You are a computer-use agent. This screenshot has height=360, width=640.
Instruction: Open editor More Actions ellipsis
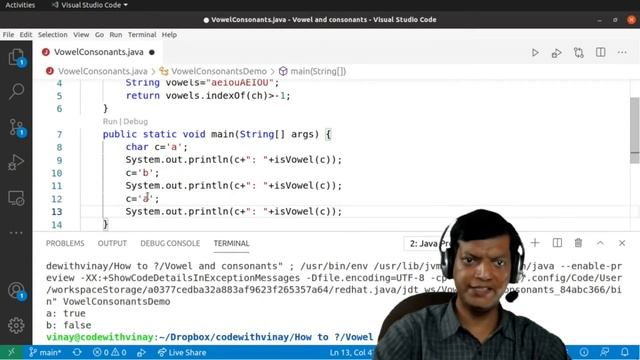tap(622, 52)
